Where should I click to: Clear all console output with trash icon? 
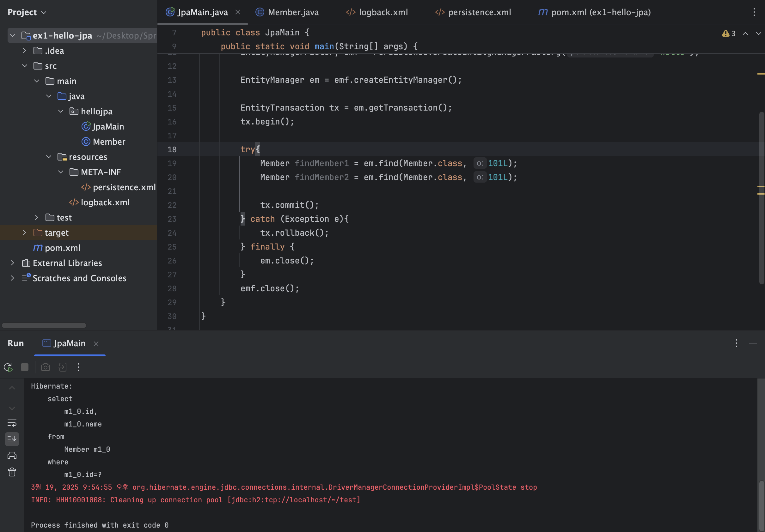[x=12, y=472]
